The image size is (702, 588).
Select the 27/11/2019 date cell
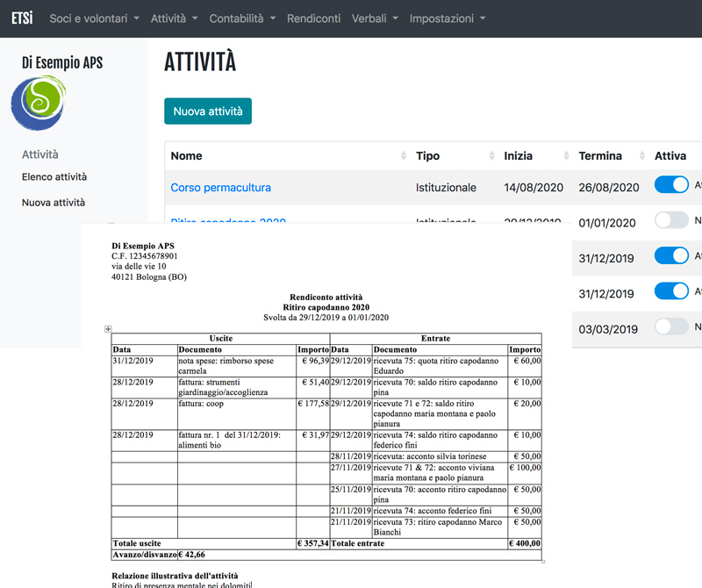click(351, 473)
